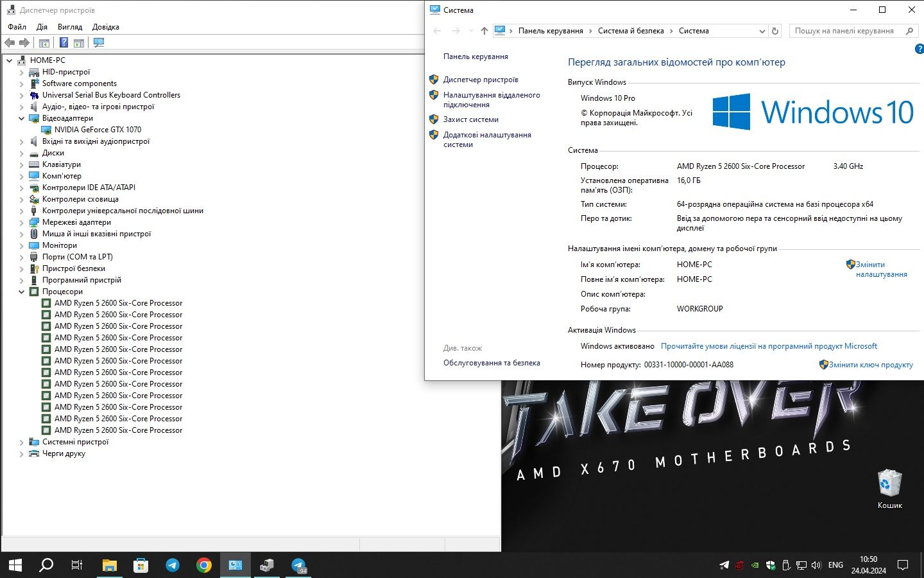Open taskbar Search

46,565
